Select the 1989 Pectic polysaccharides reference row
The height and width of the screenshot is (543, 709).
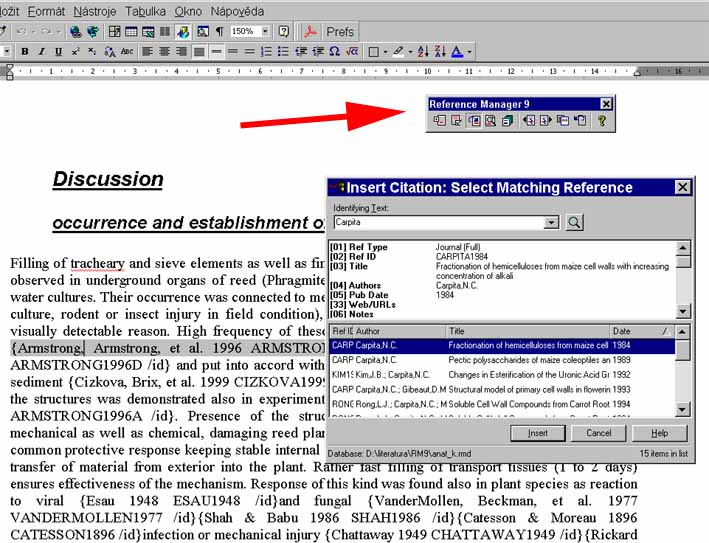point(502,360)
